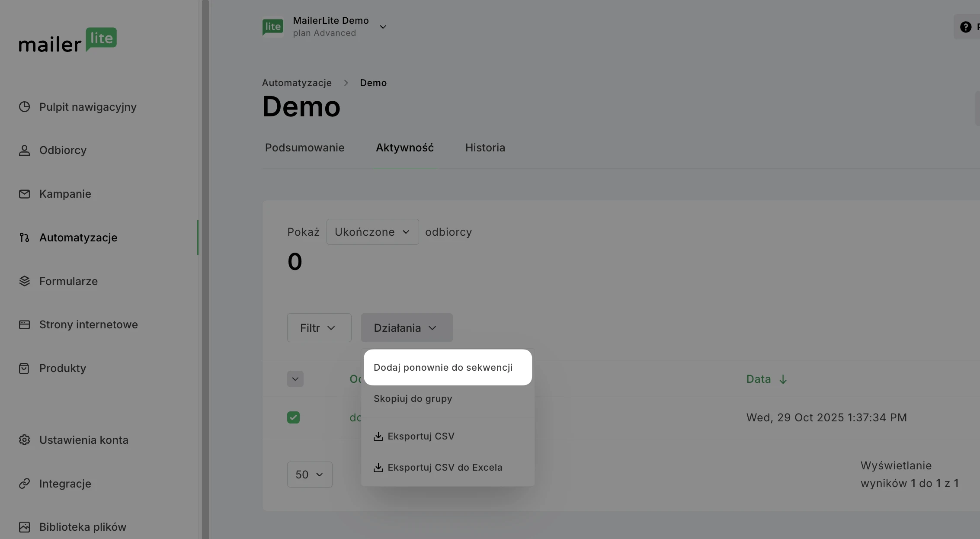Click the Pulpit nawigacyjny clock icon

tap(25, 107)
